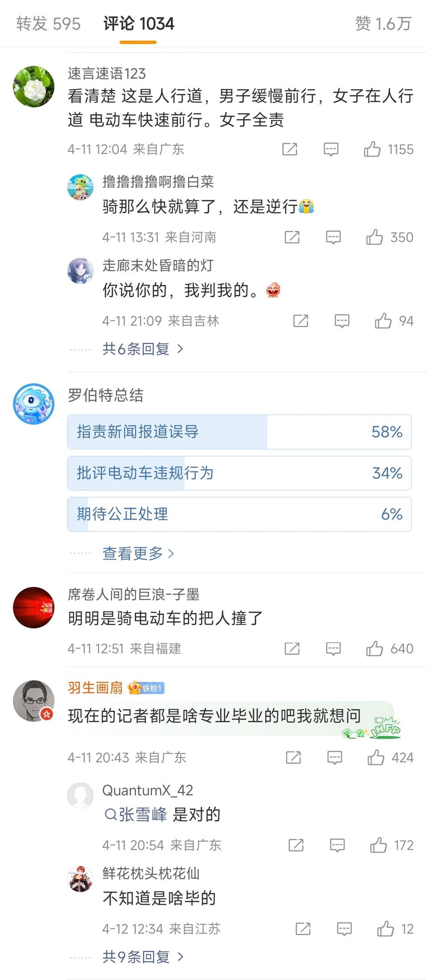This screenshot has height=980, width=427.
Task: Like the 明明是骑电动车的把人撞了 comment
Action: tap(375, 649)
